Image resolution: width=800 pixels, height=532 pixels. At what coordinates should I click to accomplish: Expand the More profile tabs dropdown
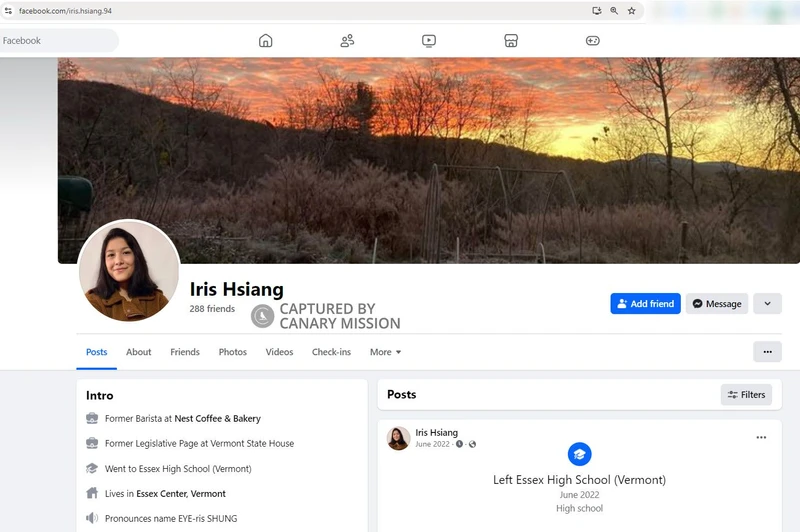click(385, 352)
